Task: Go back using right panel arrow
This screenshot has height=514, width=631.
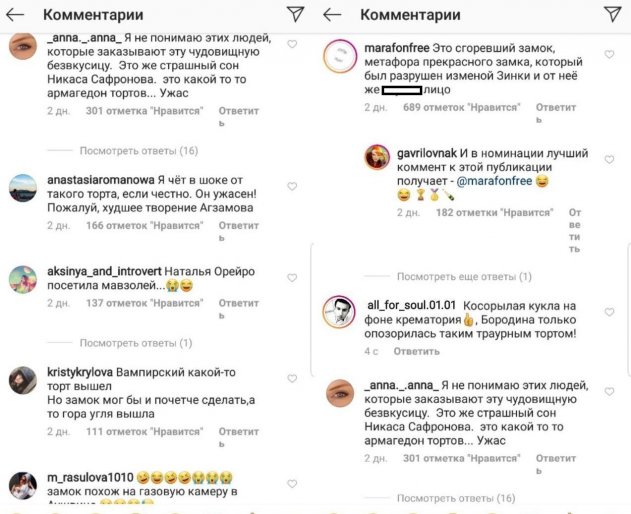Action: click(333, 15)
